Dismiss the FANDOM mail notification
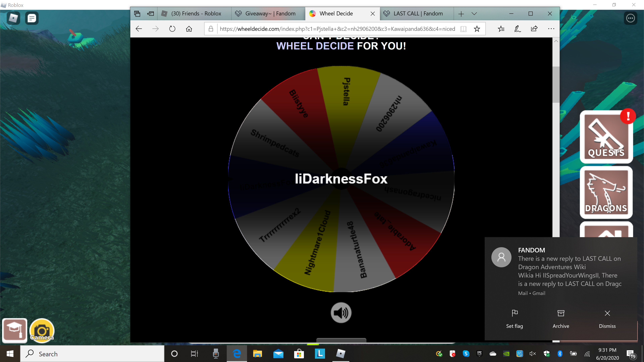This screenshot has height=362, width=644. coord(607,319)
